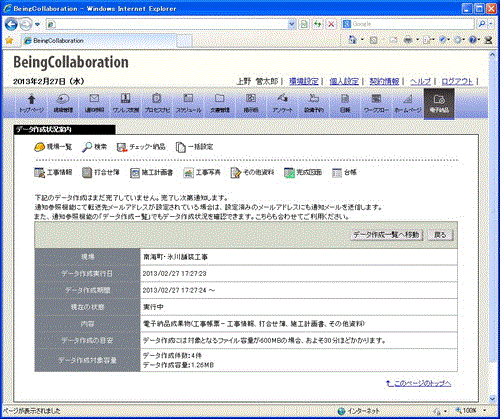500x419 pixels.
Task: Open the スケジュール schedule icon
Action: (x=188, y=103)
